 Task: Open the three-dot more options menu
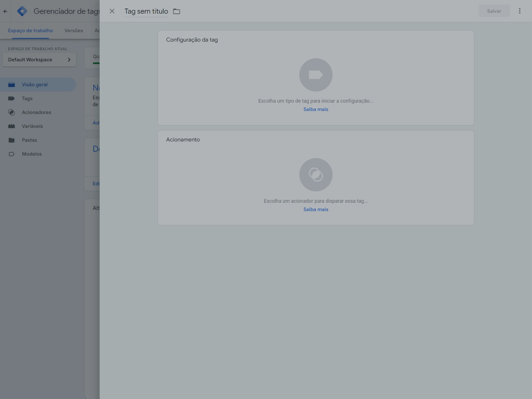(520, 11)
